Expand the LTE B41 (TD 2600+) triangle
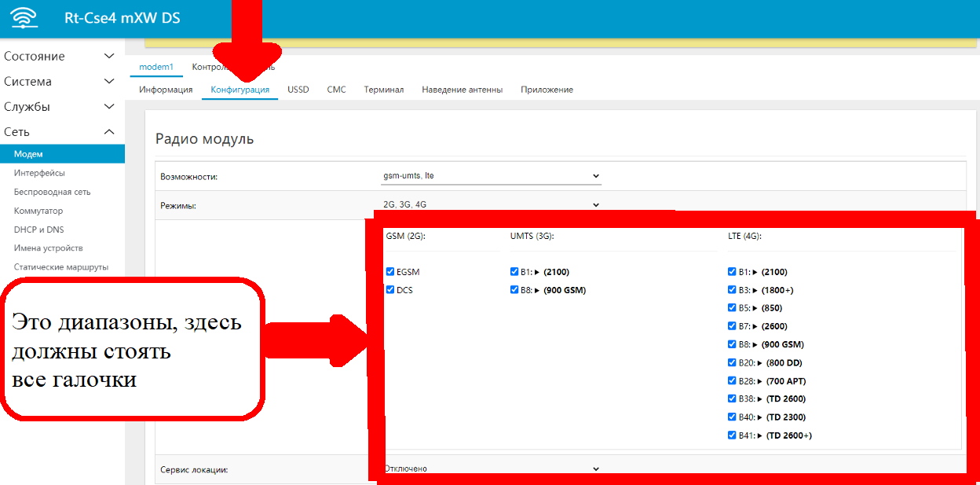Screen dimensions: 980x485 pos(761,435)
